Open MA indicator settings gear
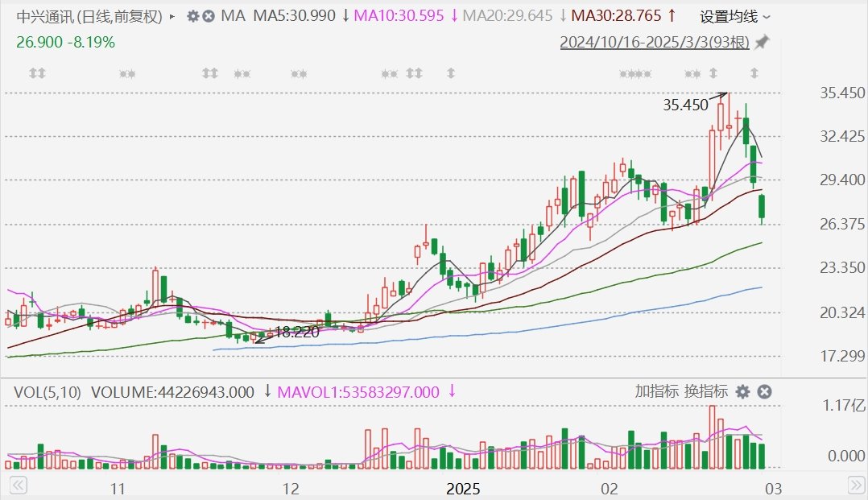868x500 pixels. coord(192,16)
